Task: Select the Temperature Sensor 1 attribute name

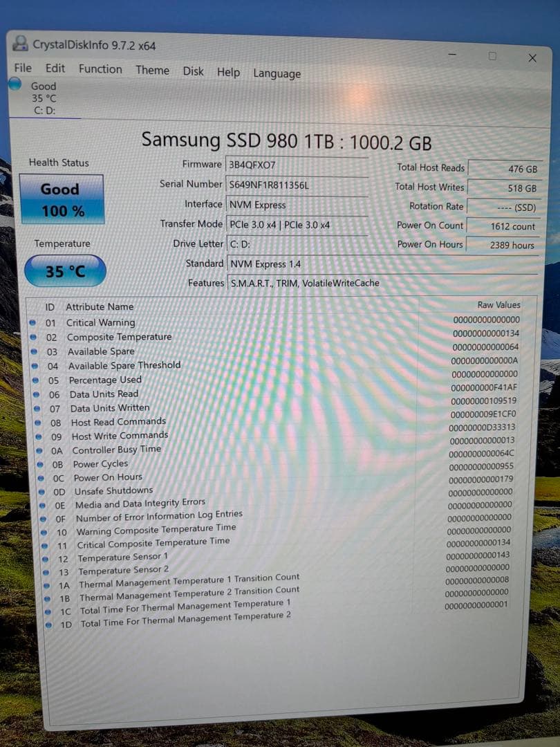Action: [x=123, y=557]
